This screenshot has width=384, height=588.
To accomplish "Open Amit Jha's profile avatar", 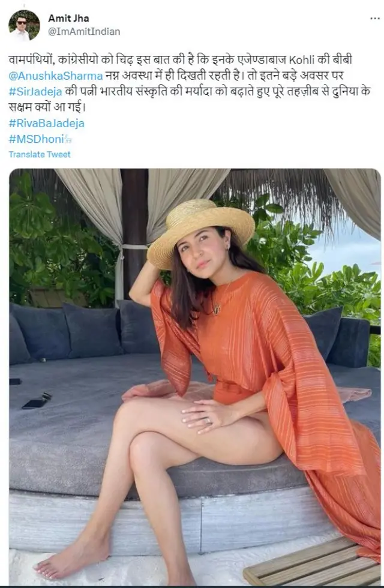I will pyautogui.click(x=25, y=25).
